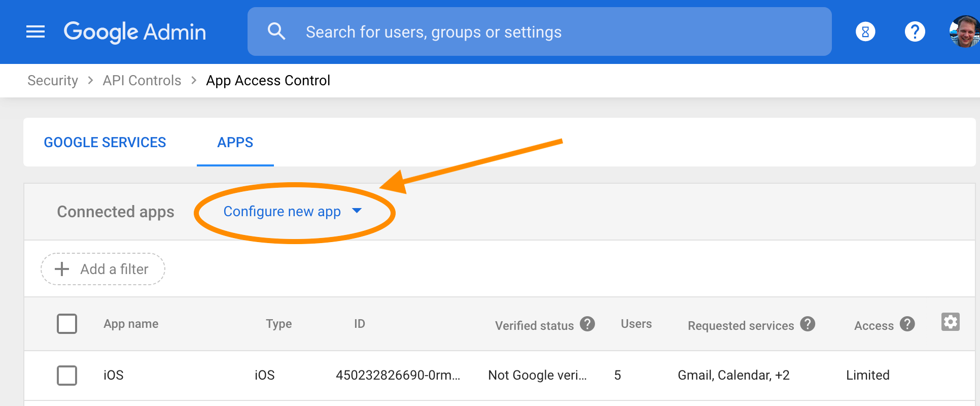This screenshot has width=980, height=406.
Task: Click Requested services column header
Action: coord(741,326)
